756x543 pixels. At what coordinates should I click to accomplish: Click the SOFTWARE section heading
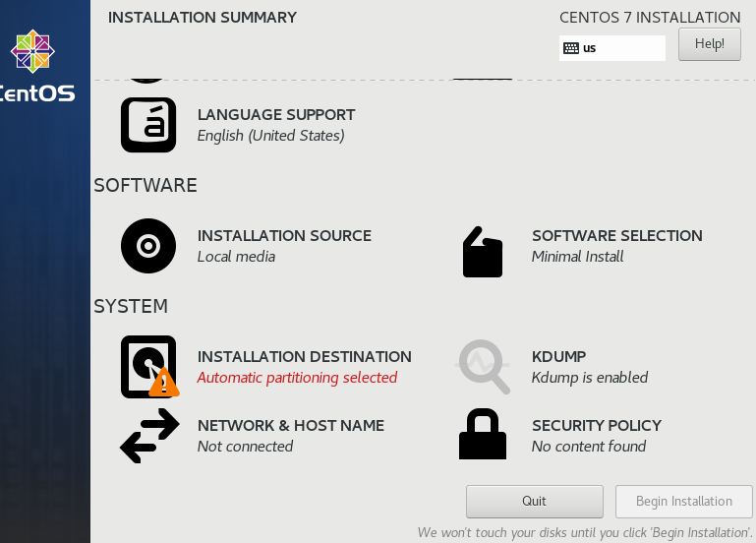145,186
